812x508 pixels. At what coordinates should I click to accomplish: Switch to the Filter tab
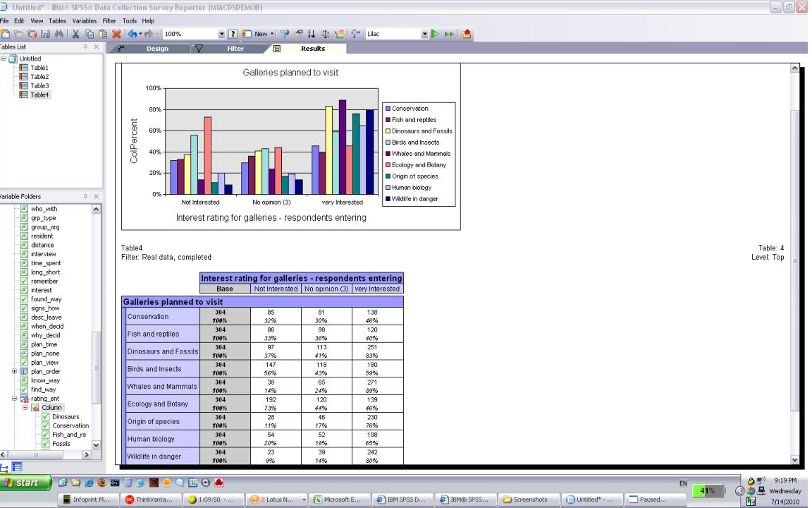tap(235, 49)
